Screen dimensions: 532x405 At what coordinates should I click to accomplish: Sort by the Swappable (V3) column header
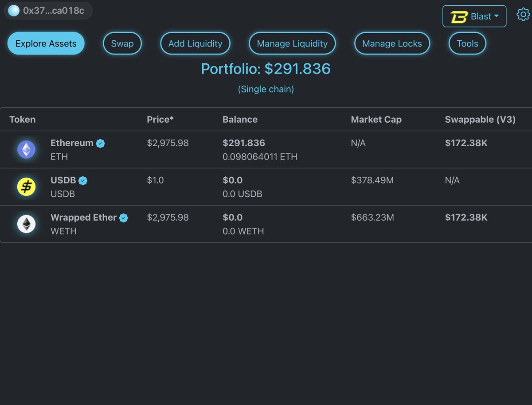pyautogui.click(x=480, y=119)
